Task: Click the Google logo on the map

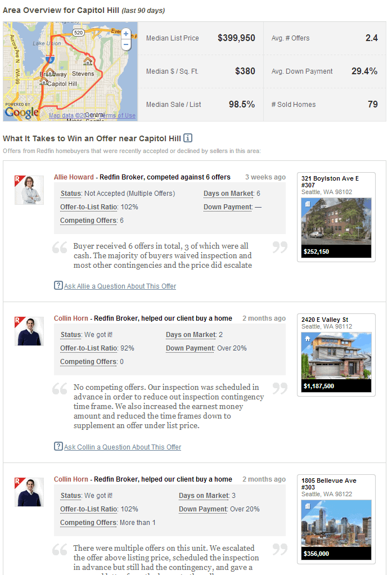Action: click(x=21, y=112)
